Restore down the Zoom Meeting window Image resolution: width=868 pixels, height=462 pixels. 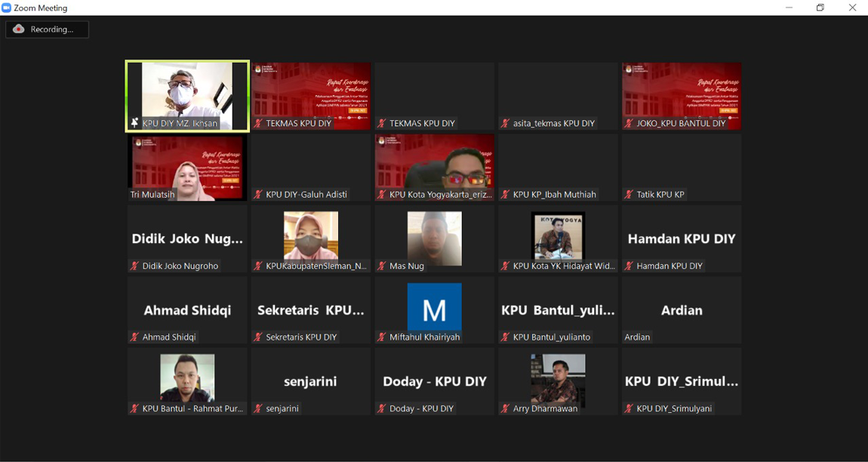820,8
